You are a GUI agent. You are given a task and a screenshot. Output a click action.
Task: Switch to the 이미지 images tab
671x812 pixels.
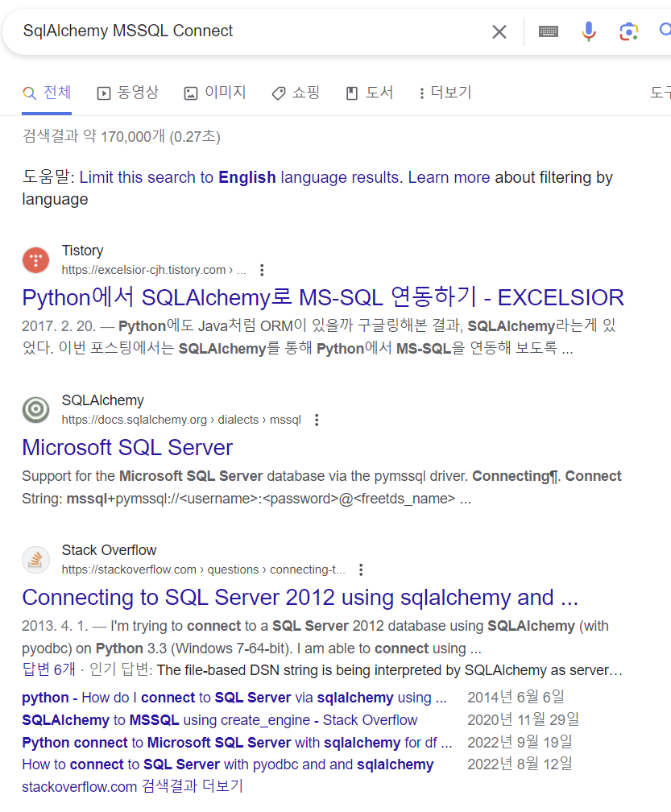tap(215, 93)
